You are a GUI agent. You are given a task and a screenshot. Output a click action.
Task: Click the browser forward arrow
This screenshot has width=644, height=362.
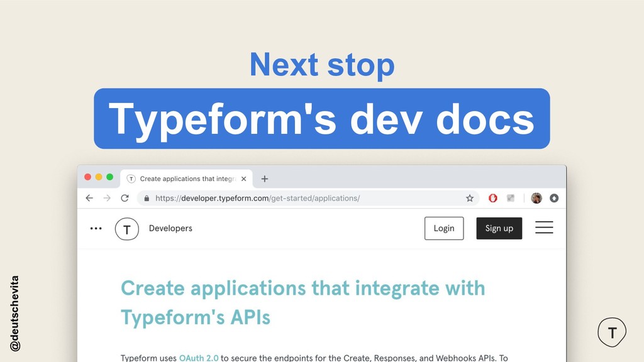tap(107, 198)
